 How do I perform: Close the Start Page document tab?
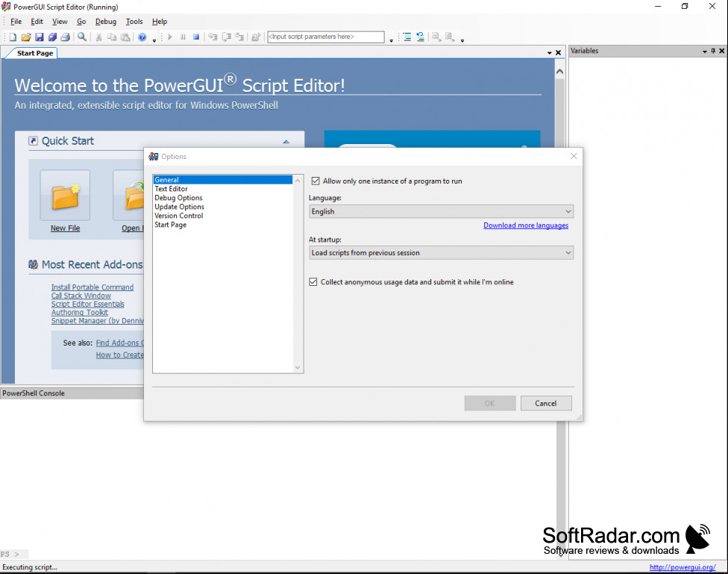point(559,53)
